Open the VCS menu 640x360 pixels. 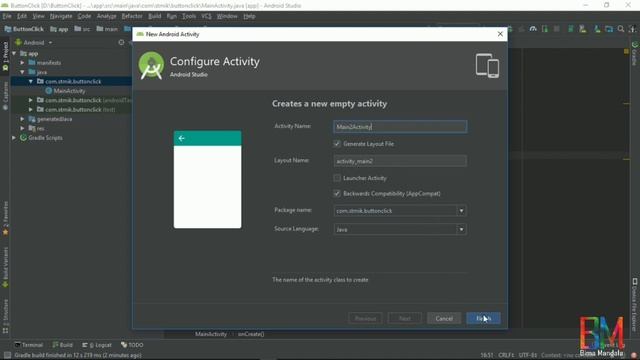[207, 16]
